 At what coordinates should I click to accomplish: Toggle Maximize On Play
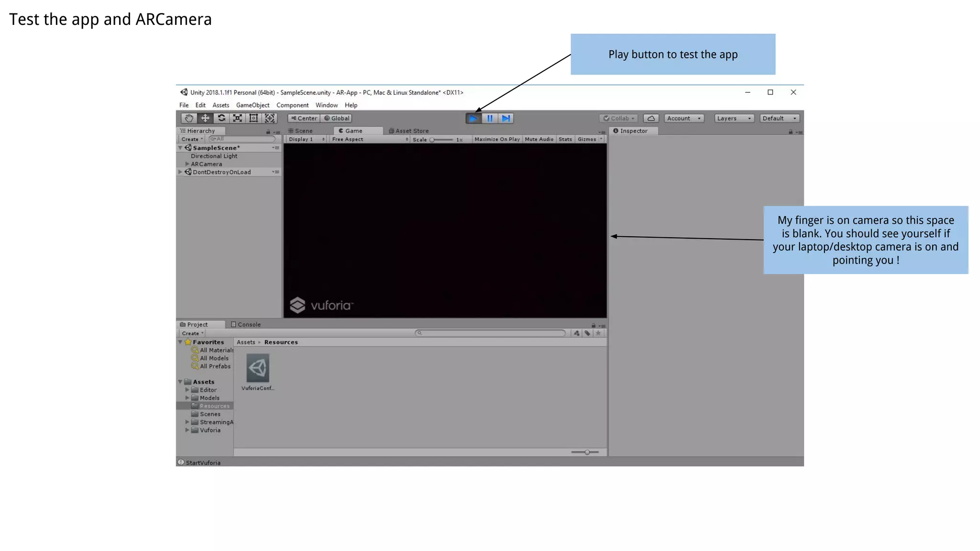[x=497, y=139]
